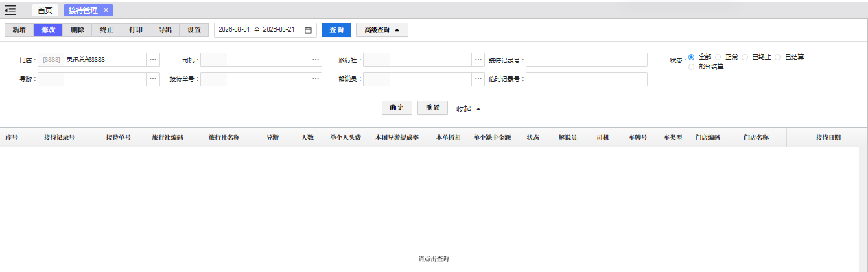868x272 pixels.
Task: Select the 正常 status radio
Action: (718, 57)
